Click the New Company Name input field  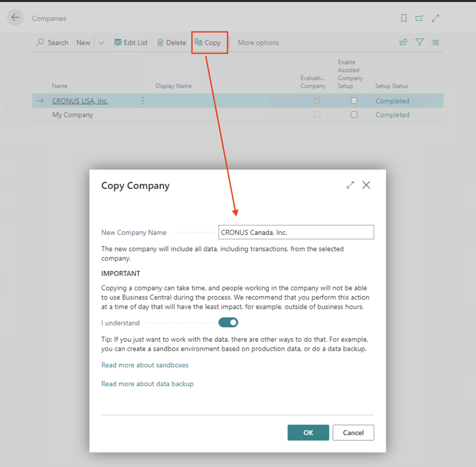point(296,232)
